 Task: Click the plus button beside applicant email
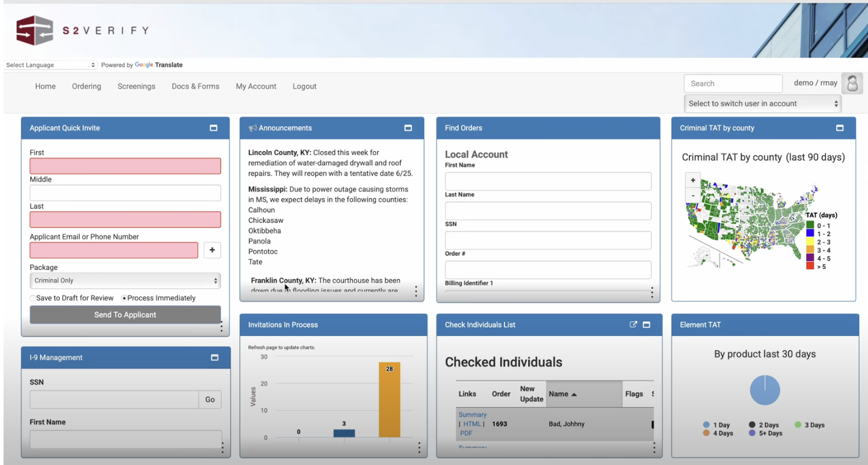tap(212, 250)
